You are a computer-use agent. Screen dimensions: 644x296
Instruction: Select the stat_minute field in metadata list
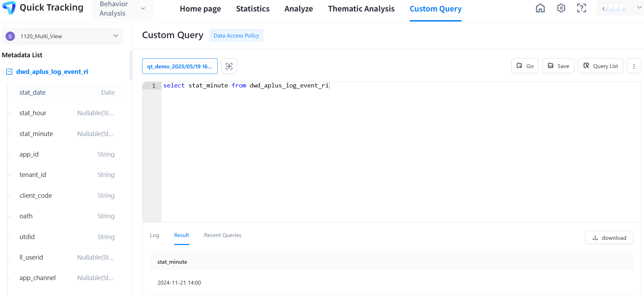click(x=36, y=134)
